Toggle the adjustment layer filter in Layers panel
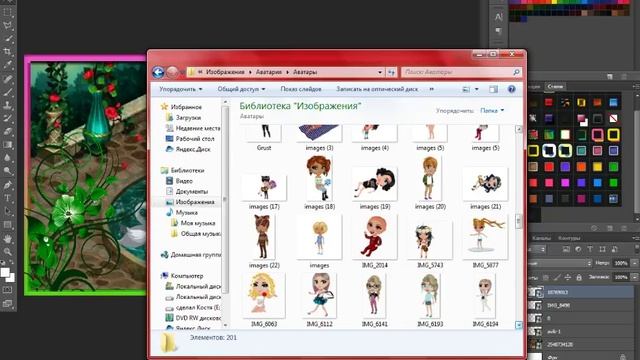Screen dimensions: 640x360 coord(578,249)
